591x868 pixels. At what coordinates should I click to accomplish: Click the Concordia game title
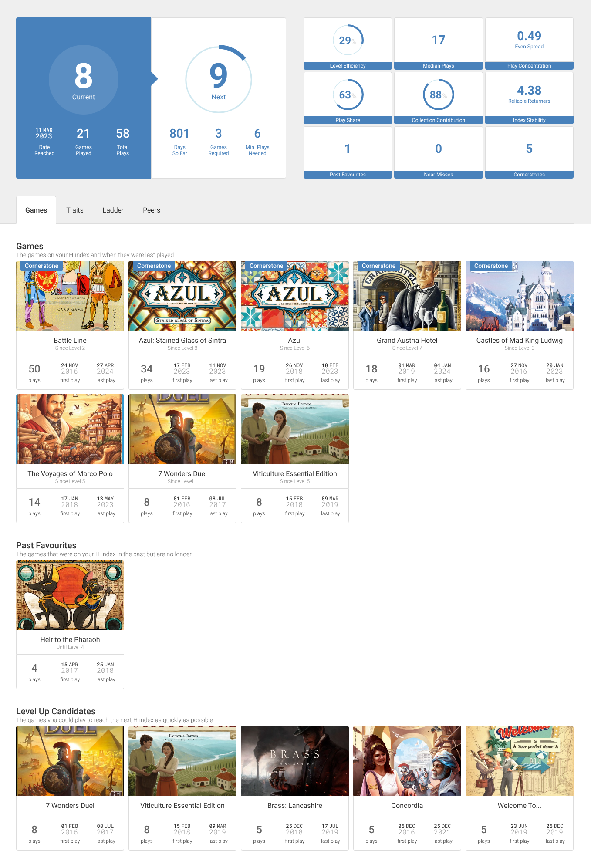[407, 805]
